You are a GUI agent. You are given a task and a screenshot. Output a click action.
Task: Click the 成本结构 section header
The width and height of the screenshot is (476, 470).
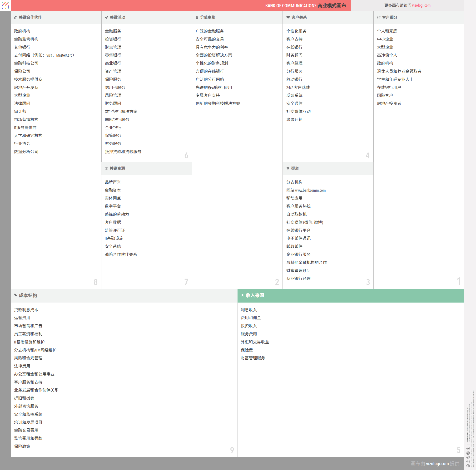click(28, 295)
